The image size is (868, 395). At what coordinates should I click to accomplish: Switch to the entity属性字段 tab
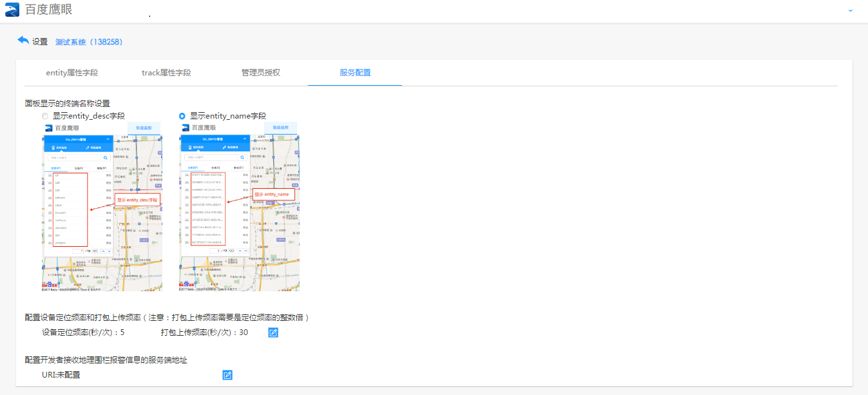[x=72, y=72]
